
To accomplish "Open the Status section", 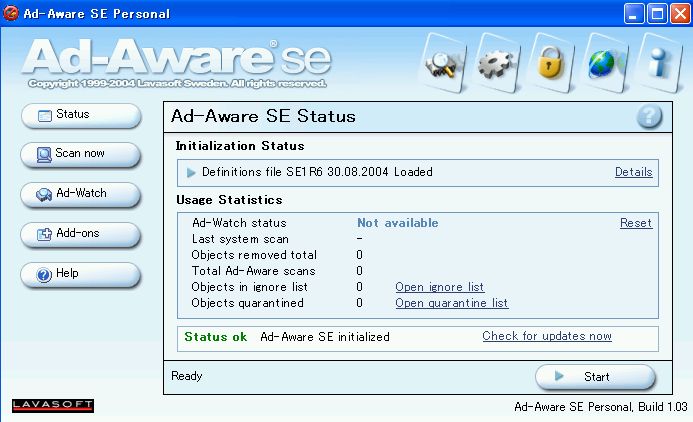I will pos(81,116).
